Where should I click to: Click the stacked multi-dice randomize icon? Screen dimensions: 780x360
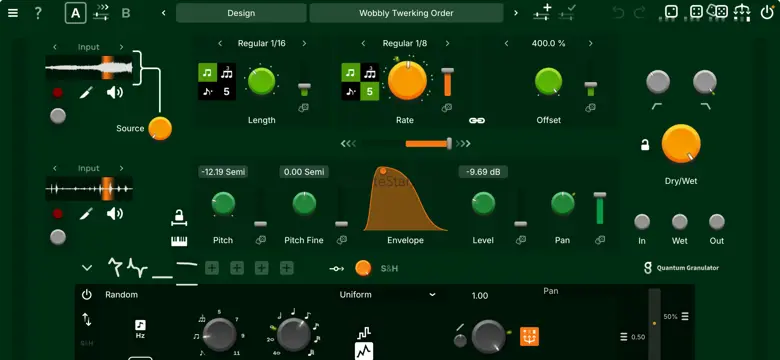pyautogui.click(x=718, y=11)
